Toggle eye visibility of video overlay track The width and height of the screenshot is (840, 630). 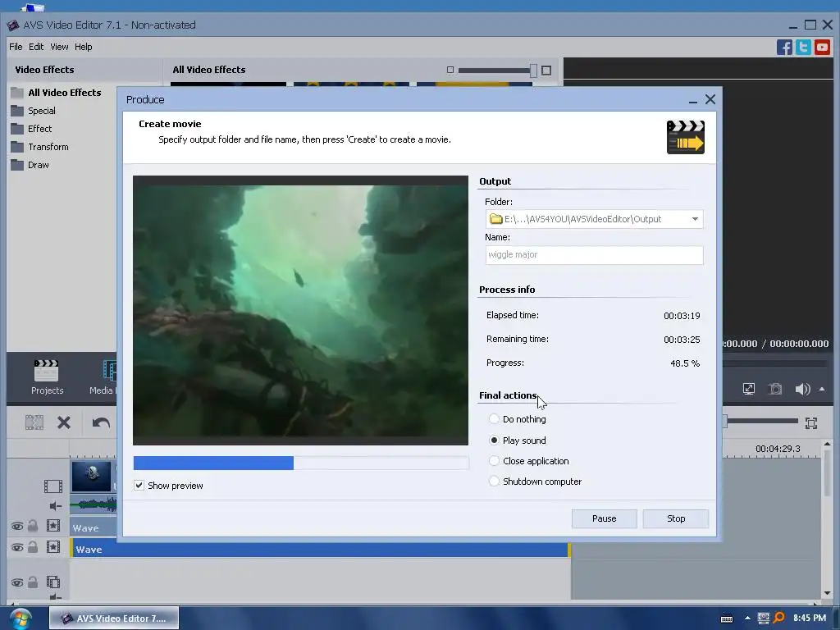coord(17,582)
